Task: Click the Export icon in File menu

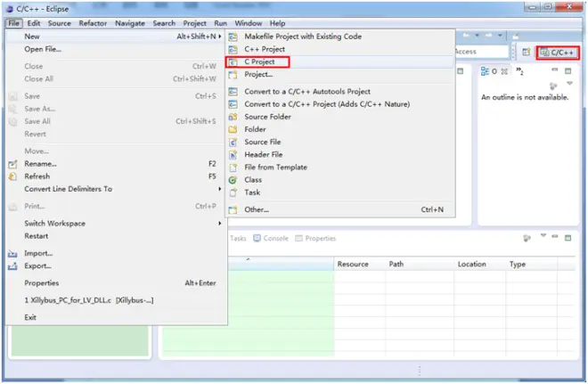Action: point(12,266)
